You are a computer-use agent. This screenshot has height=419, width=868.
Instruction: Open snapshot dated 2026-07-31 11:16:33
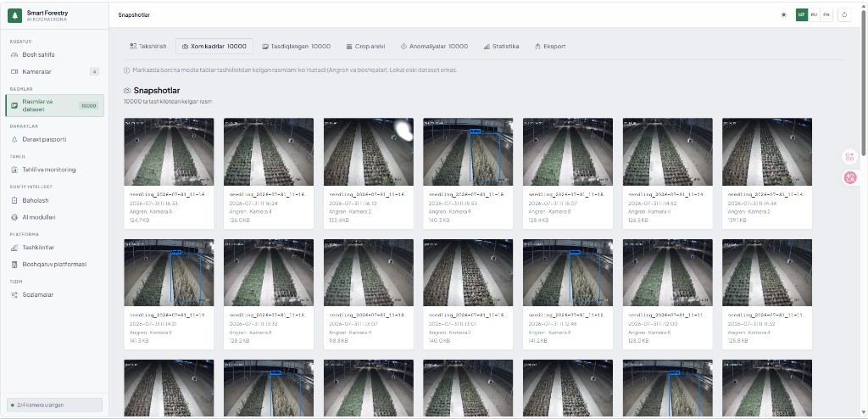[169, 174]
